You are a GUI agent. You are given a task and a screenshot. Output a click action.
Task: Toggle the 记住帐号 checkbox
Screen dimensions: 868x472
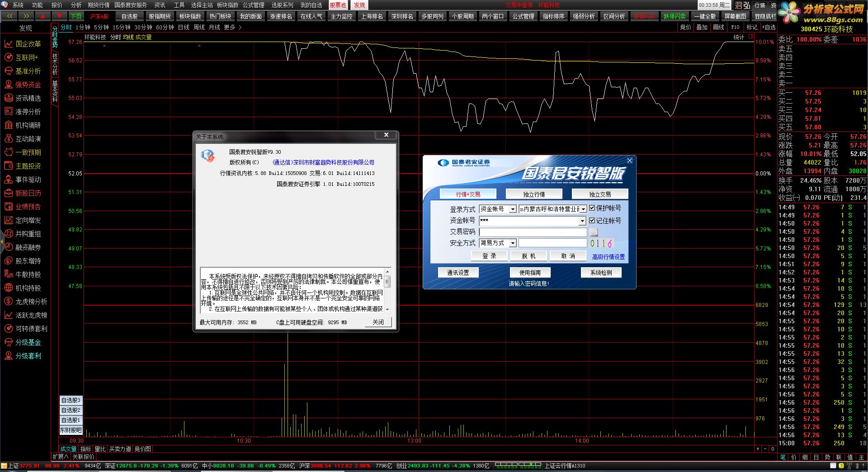pyautogui.click(x=592, y=221)
